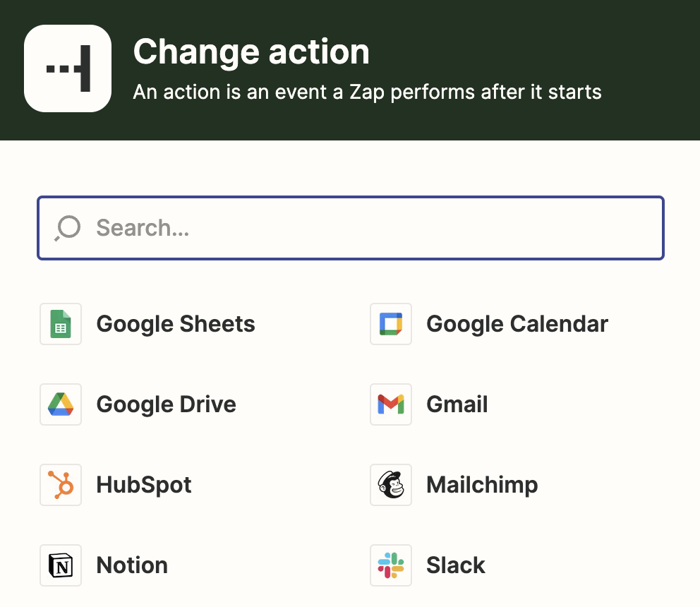700x607 pixels.
Task: Click the Change action heading
Action: (x=251, y=51)
